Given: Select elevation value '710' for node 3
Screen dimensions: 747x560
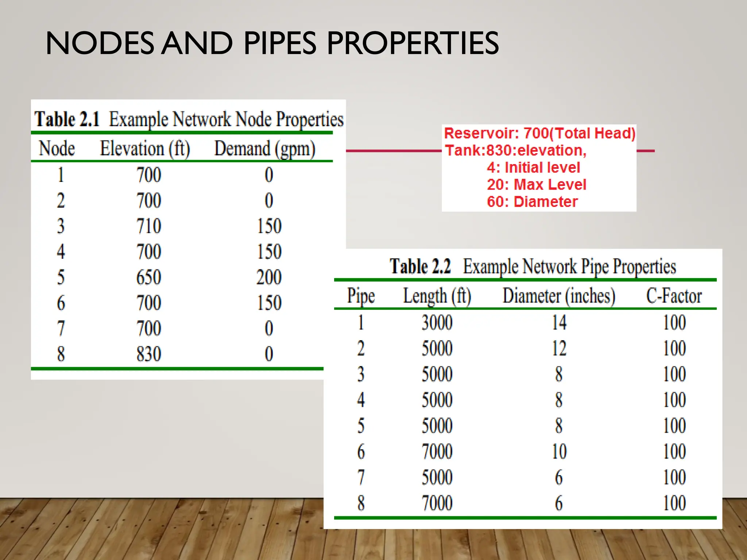Looking at the screenshot, I should (149, 226).
